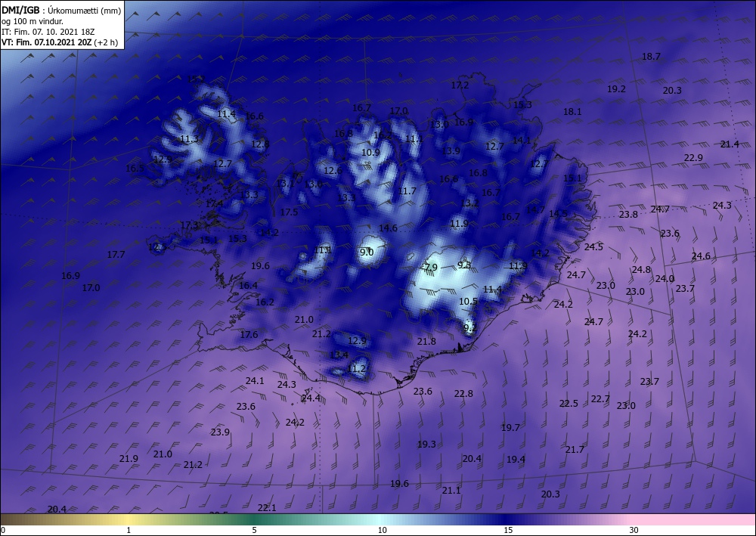Image resolution: width=756 pixels, height=536 pixels.
Task: Select the 16.4 map value
Action: point(248,285)
